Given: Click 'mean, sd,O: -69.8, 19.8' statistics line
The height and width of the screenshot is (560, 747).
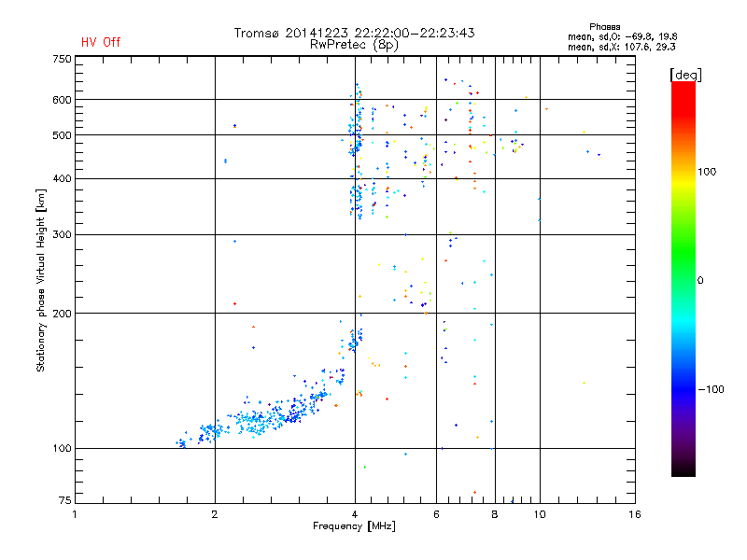Looking at the screenshot, I should (622, 36).
